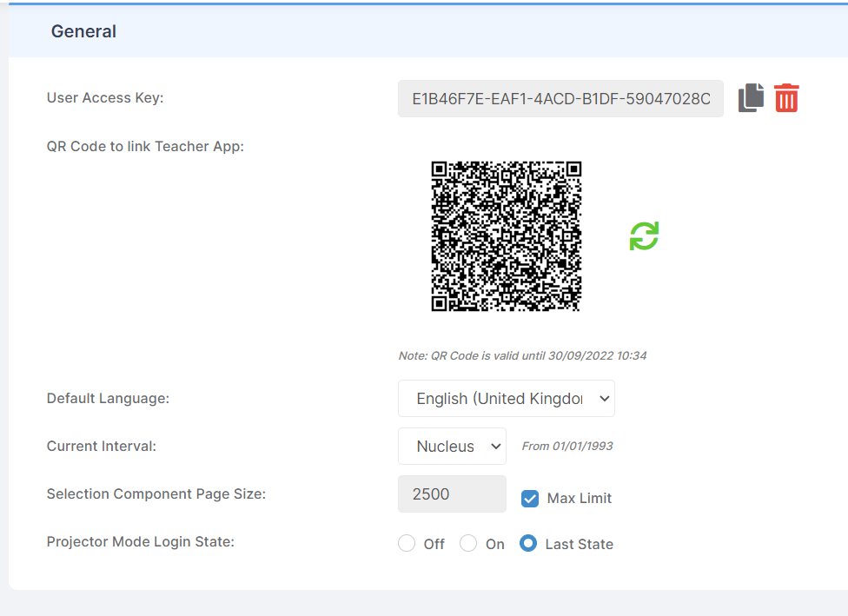Click the 'From 01/01/1993' text

point(567,447)
